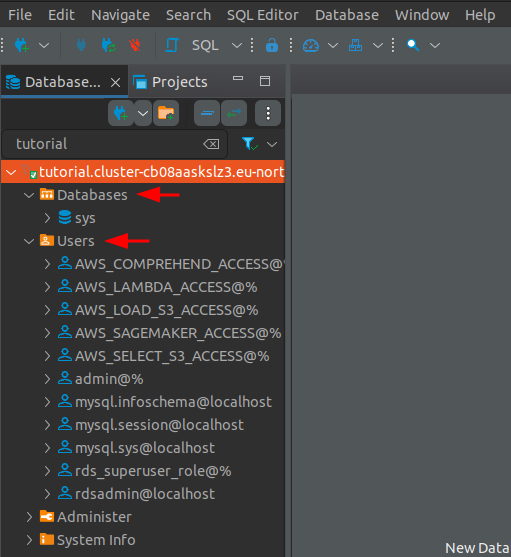Select user mysql.session@localhost
511x557 pixels.
159,425
